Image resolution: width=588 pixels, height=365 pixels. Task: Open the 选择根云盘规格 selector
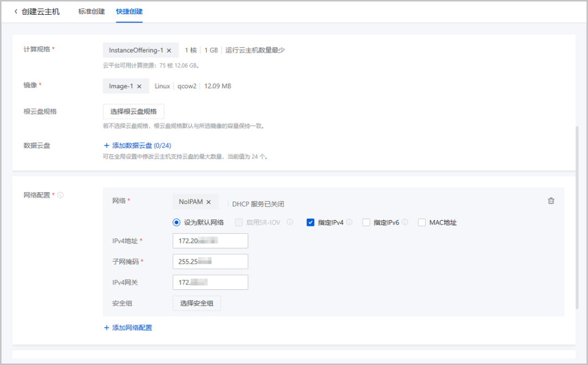pos(133,112)
